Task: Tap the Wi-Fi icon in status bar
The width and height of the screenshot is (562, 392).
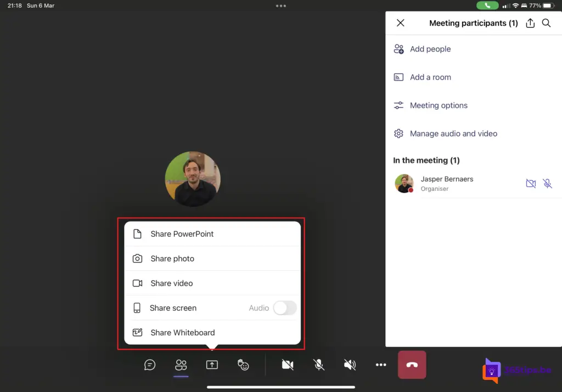Action: click(515, 5)
